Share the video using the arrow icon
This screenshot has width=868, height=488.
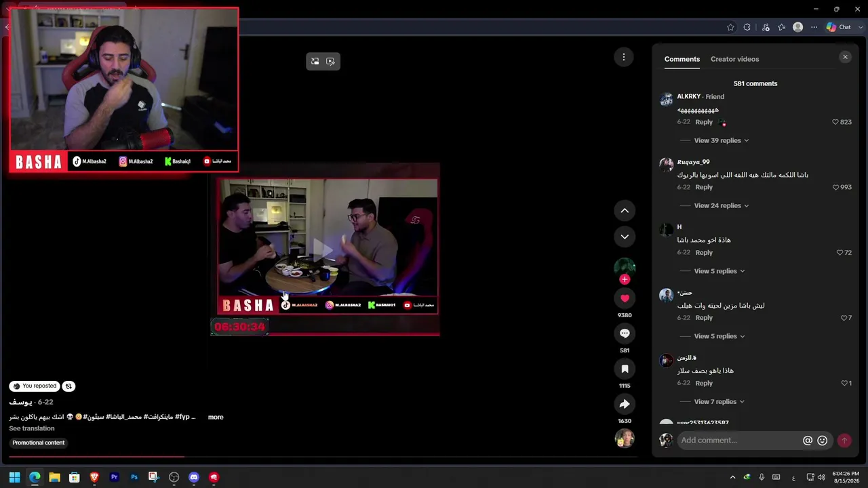[625, 404]
